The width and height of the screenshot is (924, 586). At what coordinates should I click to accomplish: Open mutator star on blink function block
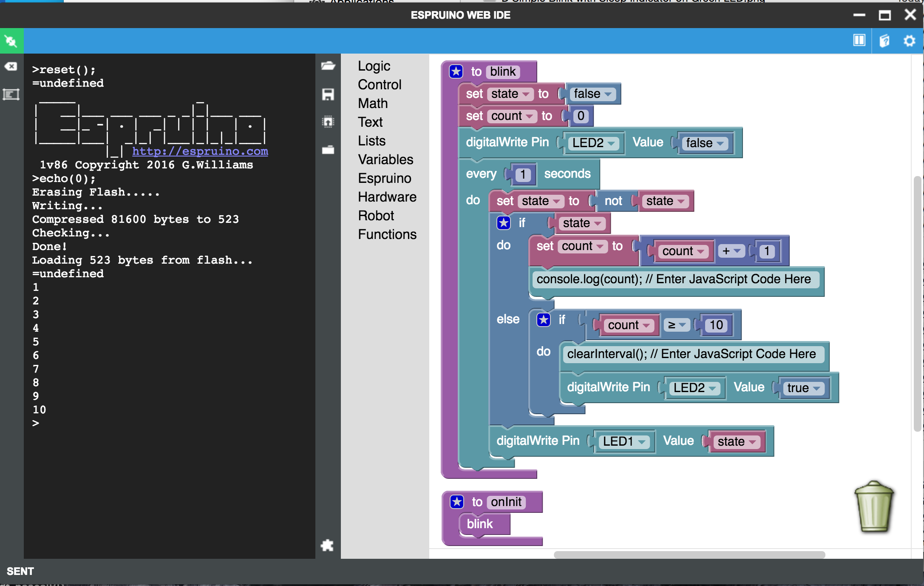point(456,71)
